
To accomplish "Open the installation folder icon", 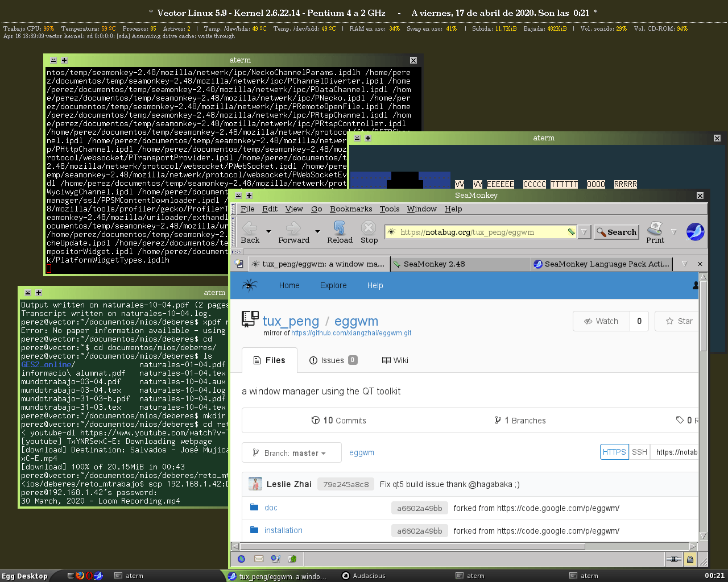I will click(x=254, y=530).
